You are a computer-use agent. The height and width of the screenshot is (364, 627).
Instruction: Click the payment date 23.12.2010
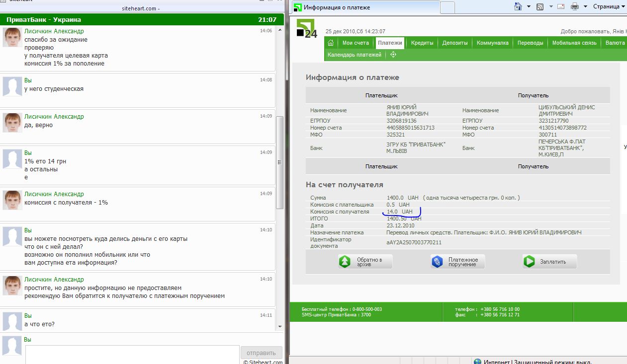(401, 225)
